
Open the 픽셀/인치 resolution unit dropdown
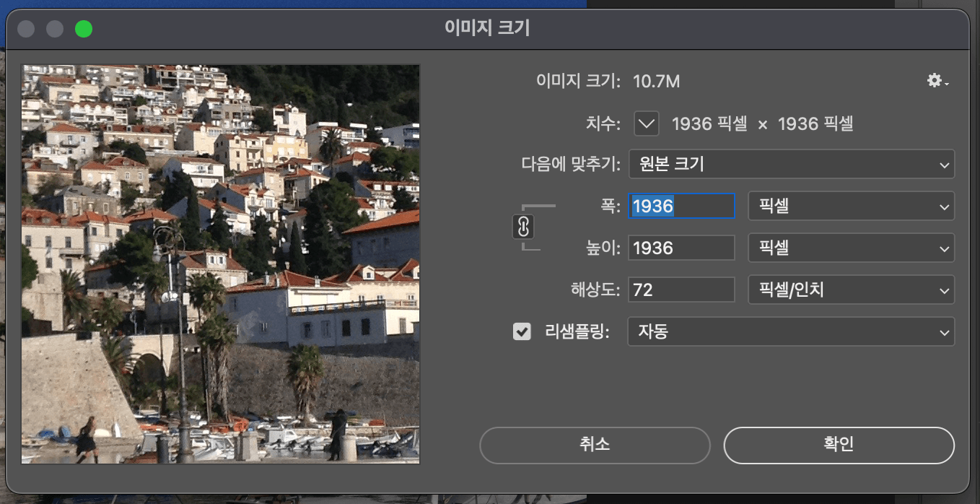point(852,290)
